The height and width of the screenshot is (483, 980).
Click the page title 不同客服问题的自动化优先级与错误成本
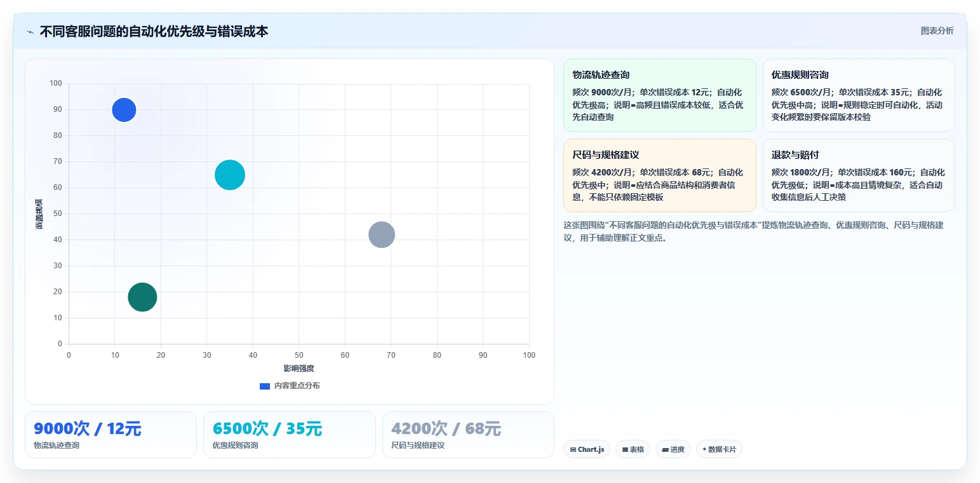pos(154,31)
